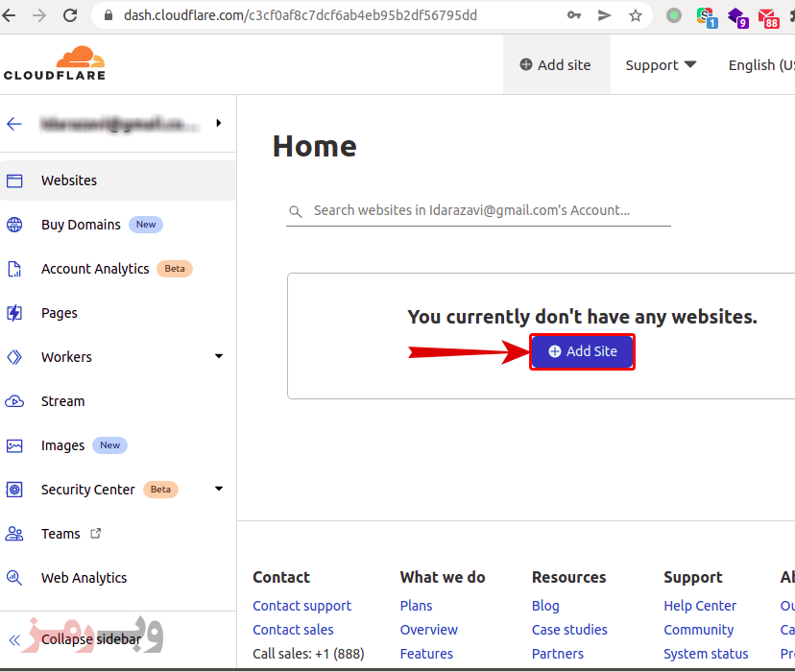This screenshot has height=672, width=795.
Task: Open Websites in the sidebar
Action: coord(118,180)
